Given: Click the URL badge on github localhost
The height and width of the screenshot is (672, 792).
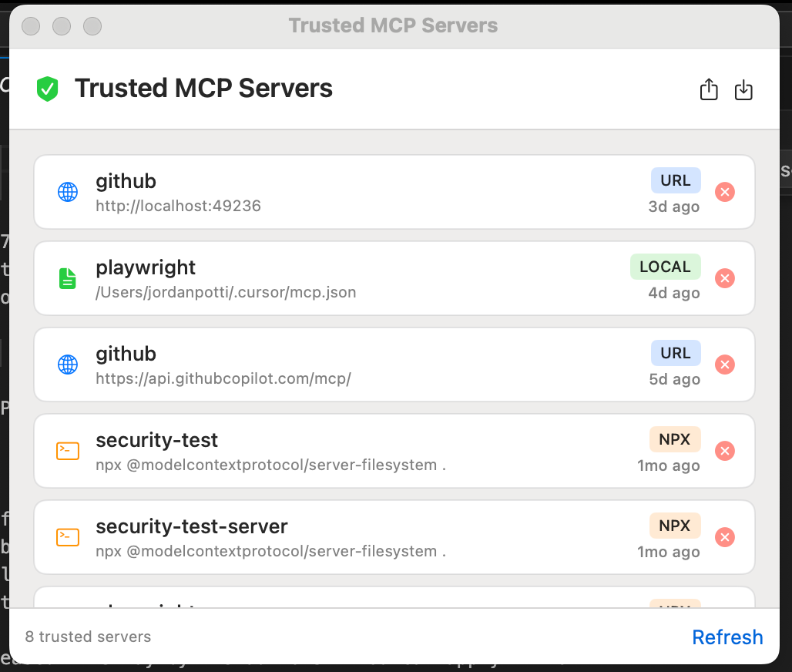Looking at the screenshot, I should coord(676,180).
